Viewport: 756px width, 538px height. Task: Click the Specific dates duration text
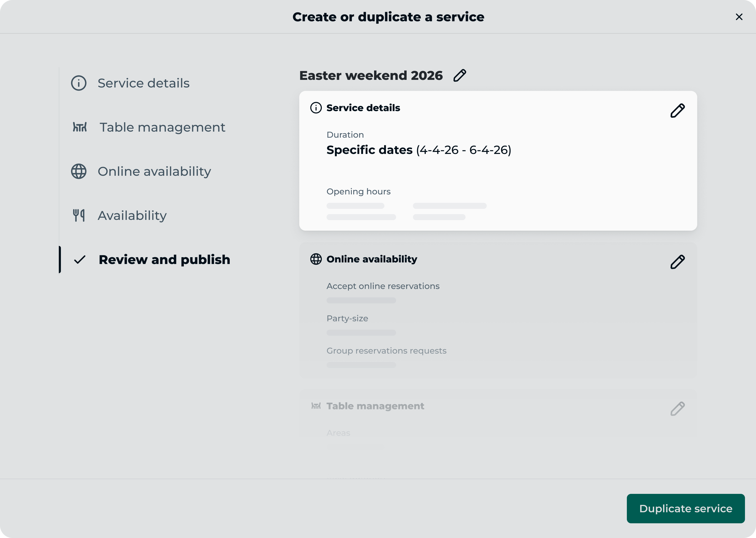pos(369,150)
